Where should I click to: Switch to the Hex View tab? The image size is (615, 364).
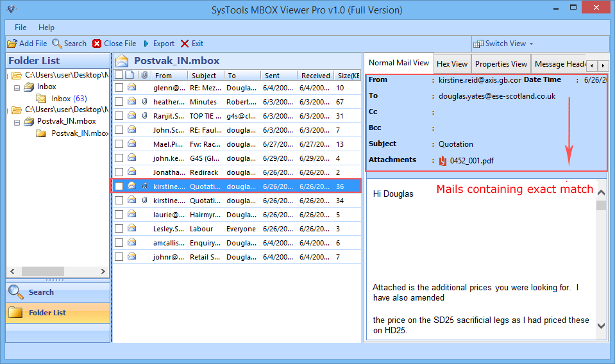[x=452, y=64]
